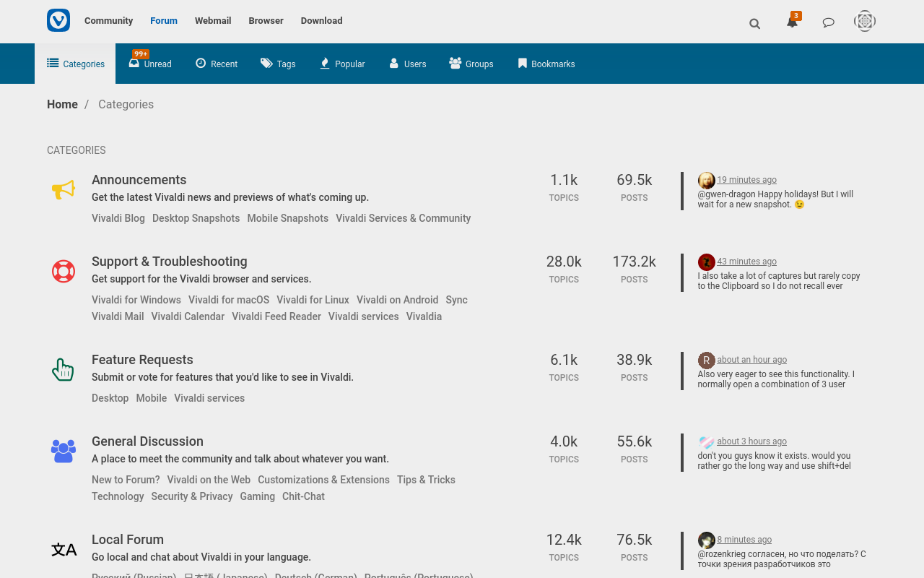Click the Support & Troubleshooting lifebuoy icon
This screenshot has width=924, height=578.
pos(64,272)
